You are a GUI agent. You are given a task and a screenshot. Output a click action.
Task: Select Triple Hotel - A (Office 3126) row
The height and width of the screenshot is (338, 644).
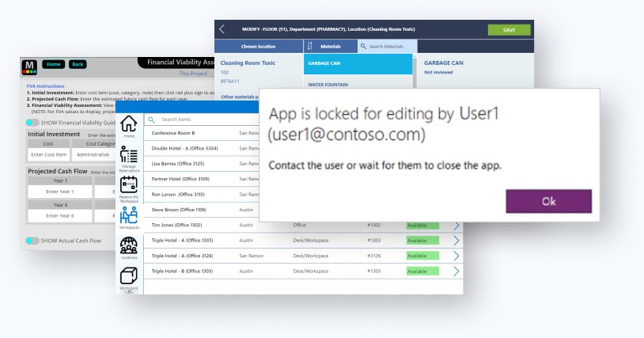click(304, 256)
